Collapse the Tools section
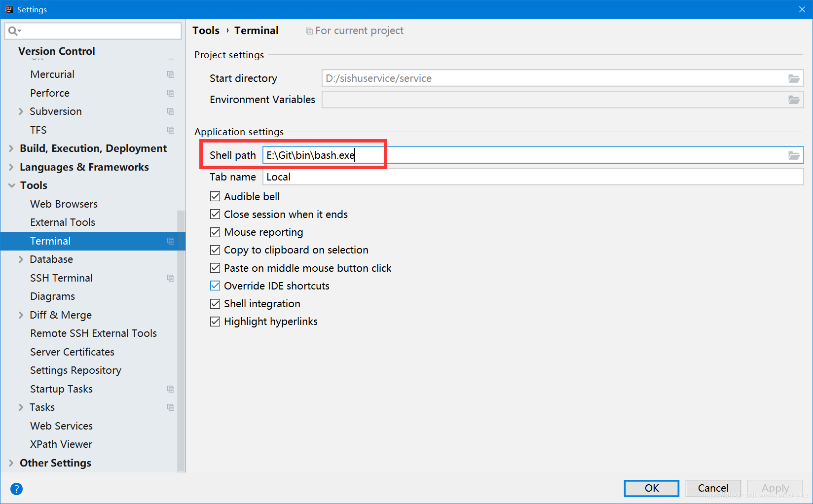This screenshot has width=813, height=504. [11, 185]
